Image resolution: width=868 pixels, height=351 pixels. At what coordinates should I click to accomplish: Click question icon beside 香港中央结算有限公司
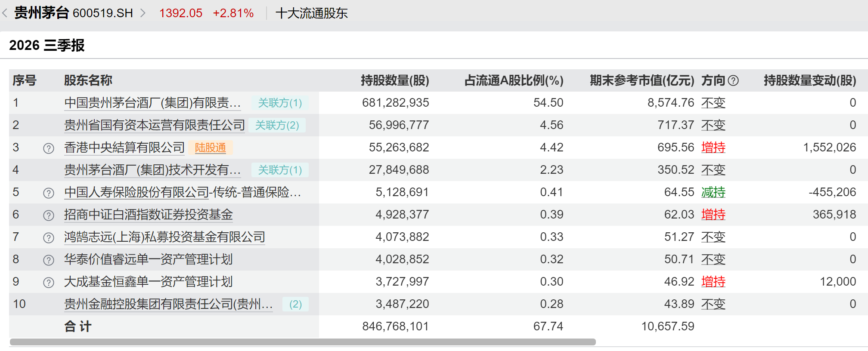coord(49,148)
